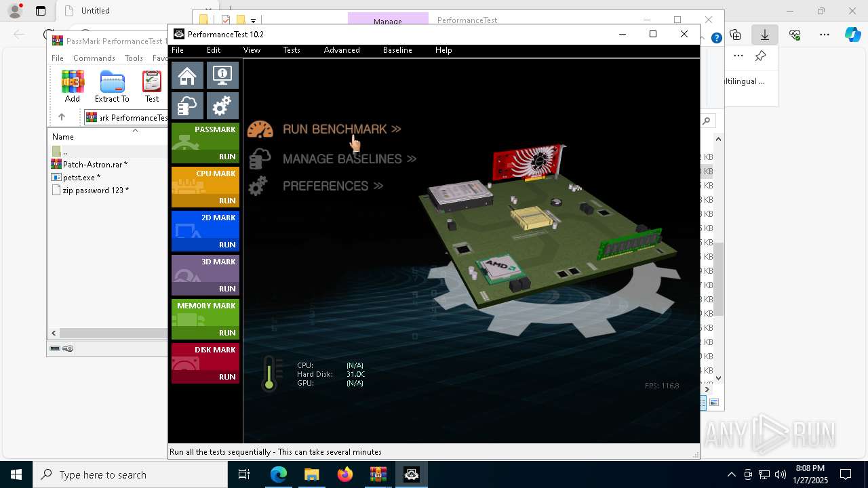Switch to WinRAR via its taskbar icon

[x=378, y=474]
